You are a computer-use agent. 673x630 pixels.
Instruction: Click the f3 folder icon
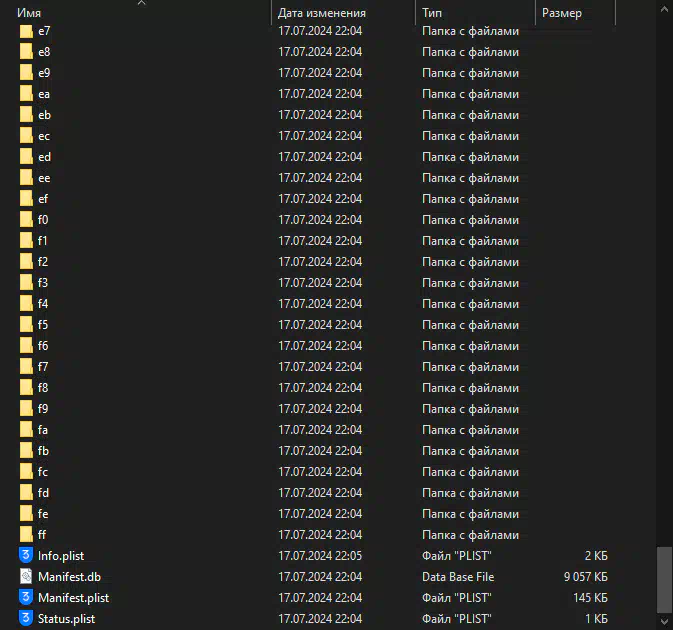tap(26, 283)
